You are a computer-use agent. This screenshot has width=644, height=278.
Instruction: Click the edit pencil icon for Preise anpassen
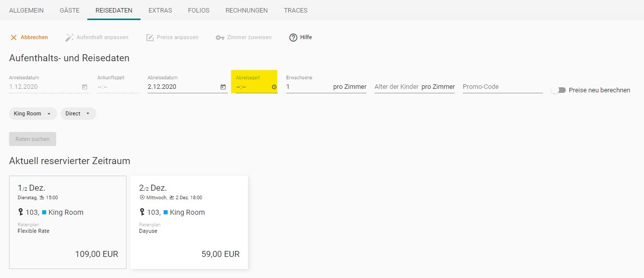[150, 38]
